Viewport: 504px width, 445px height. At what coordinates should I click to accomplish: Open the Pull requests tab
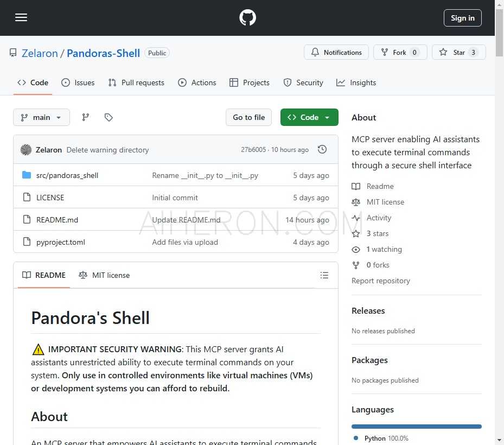[x=136, y=82]
